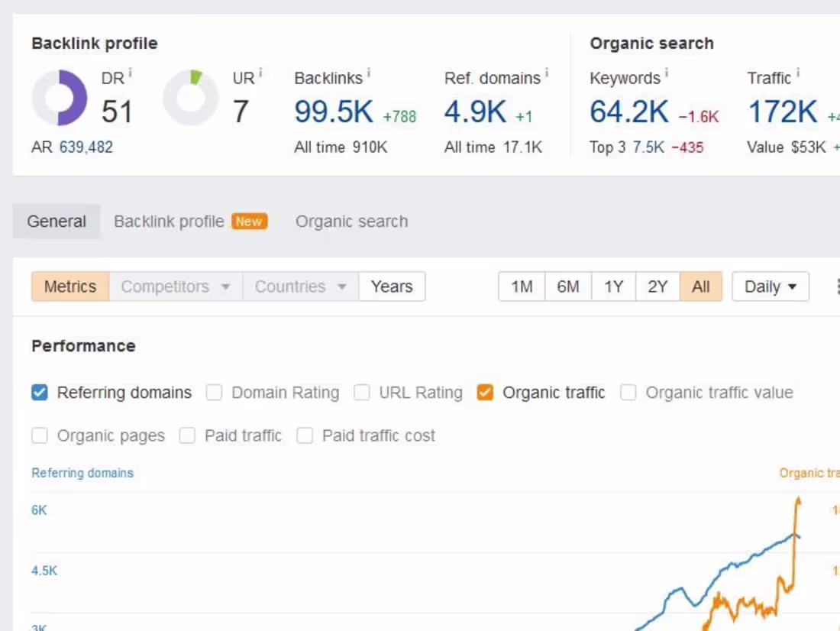Expand the Countries dropdown
The width and height of the screenshot is (840, 631).
(x=299, y=286)
